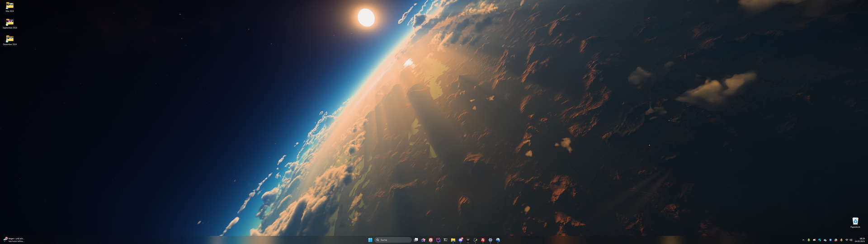The image size is (868, 244).
Task: Expand the hidden system tray icons chevron
Action: (x=803, y=240)
